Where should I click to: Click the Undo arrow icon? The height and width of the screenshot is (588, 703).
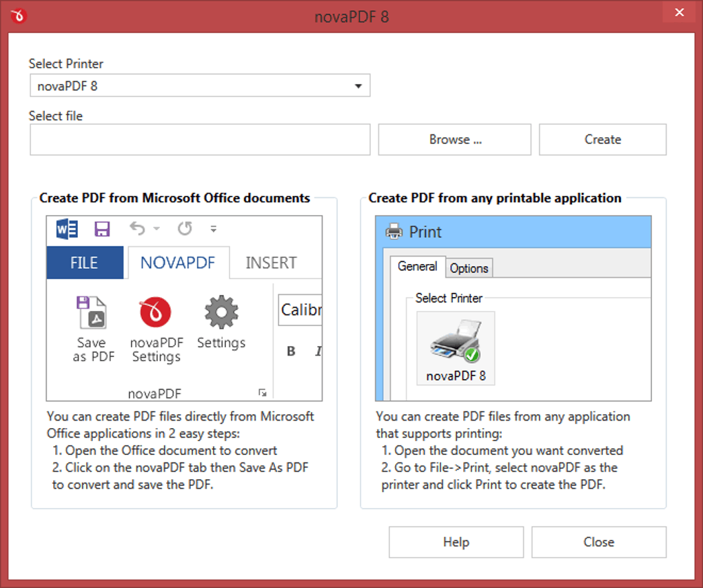(137, 229)
